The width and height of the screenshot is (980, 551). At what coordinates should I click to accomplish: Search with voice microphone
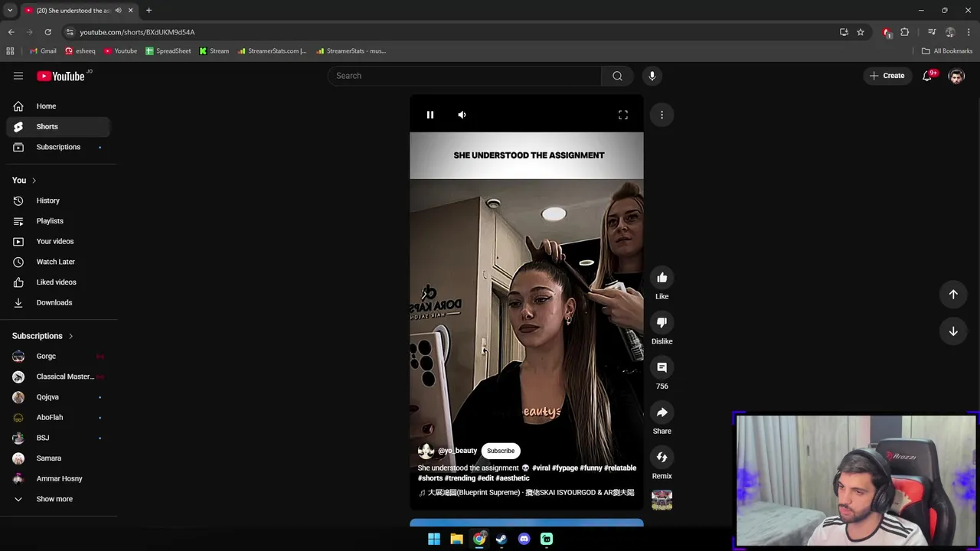[x=652, y=76]
